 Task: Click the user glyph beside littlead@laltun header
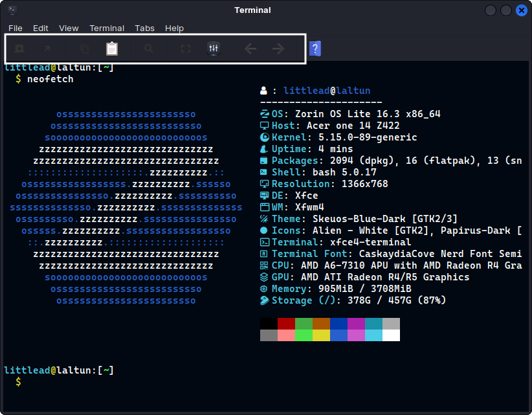tap(263, 91)
